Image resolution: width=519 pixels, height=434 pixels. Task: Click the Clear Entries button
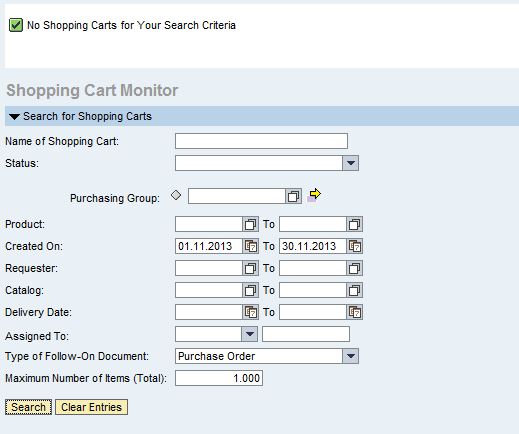[x=91, y=407]
